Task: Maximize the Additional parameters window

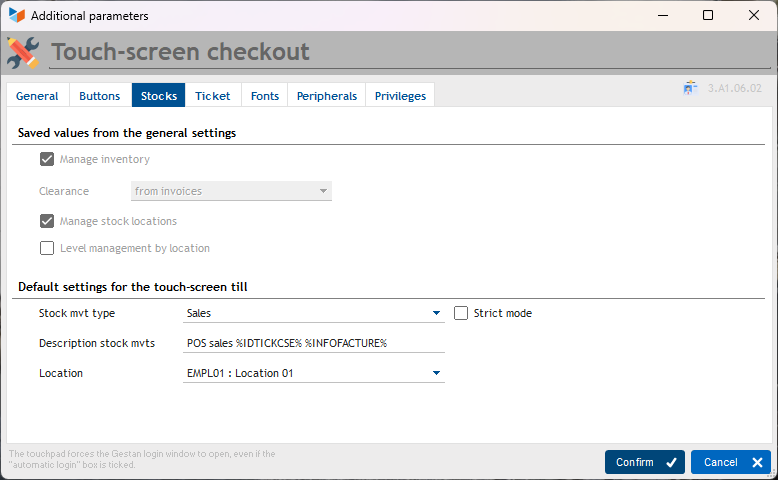Action: [708, 16]
